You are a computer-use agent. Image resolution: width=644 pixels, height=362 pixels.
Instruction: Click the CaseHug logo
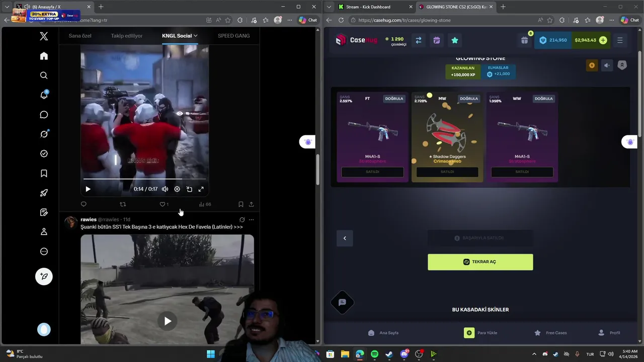click(x=356, y=40)
